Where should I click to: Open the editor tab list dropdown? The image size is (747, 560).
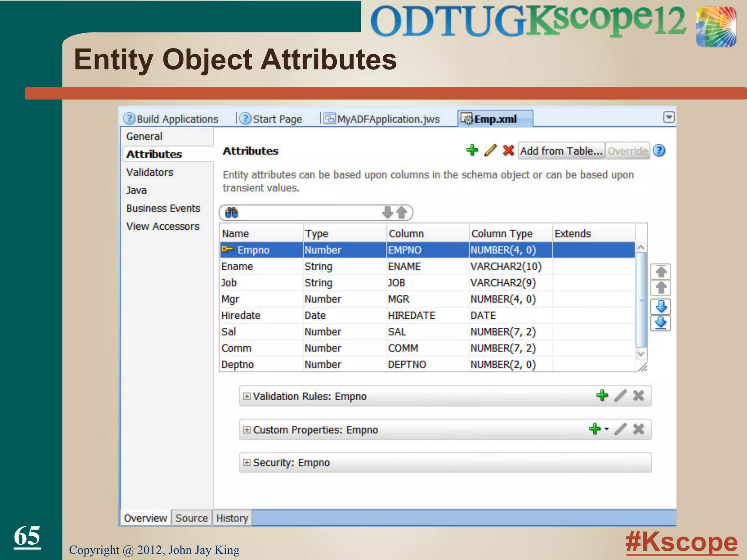pos(669,117)
